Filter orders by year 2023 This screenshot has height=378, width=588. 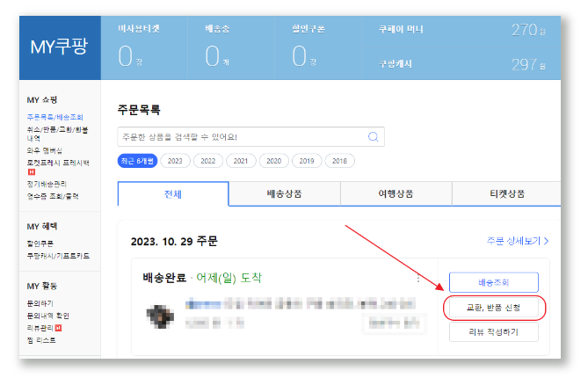click(175, 161)
